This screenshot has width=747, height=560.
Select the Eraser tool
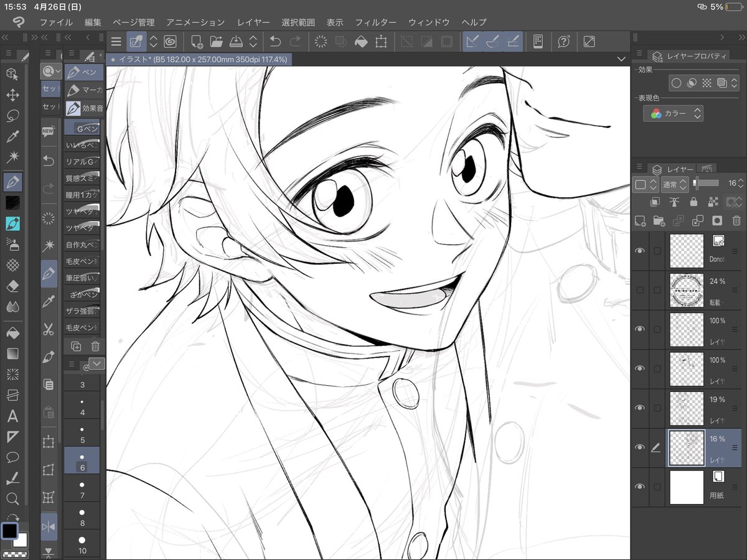[x=12, y=286]
